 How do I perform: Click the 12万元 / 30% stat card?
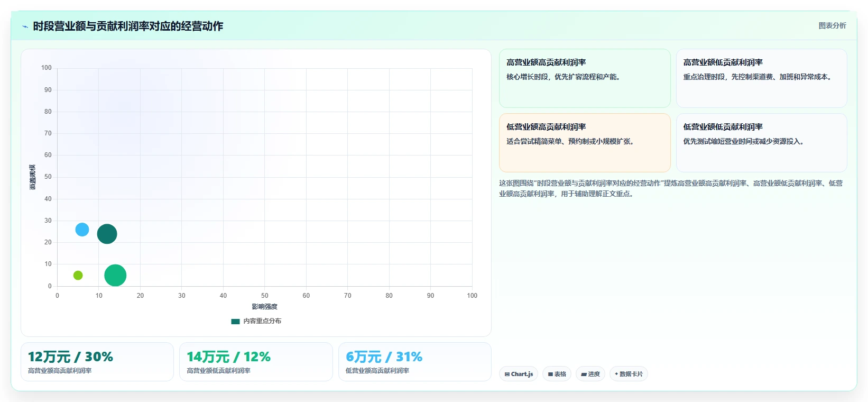click(x=97, y=362)
